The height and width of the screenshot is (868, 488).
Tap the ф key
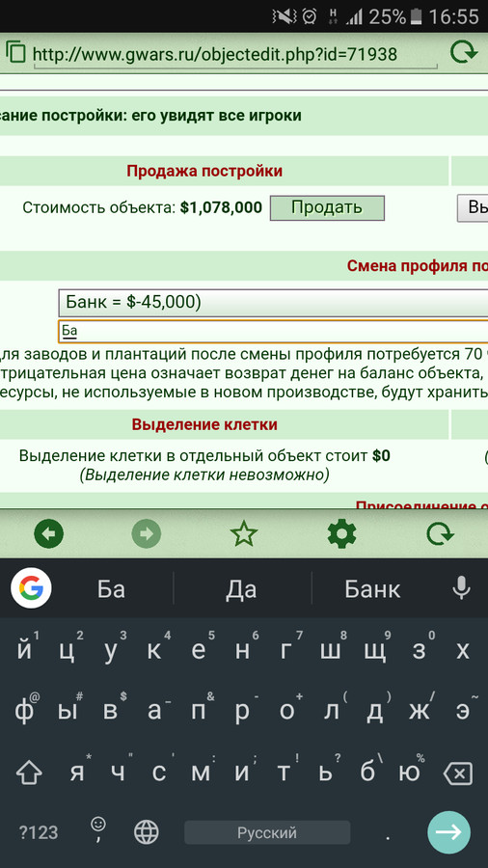coord(23,712)
